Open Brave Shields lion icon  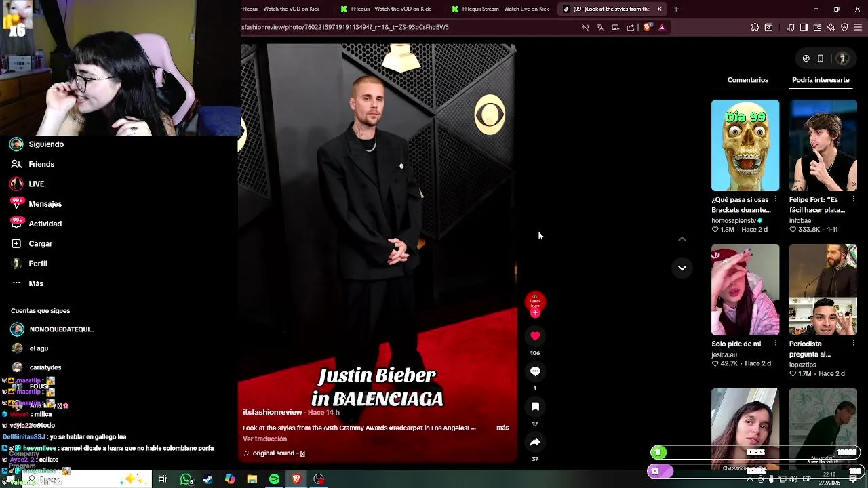tap(647, 27)
